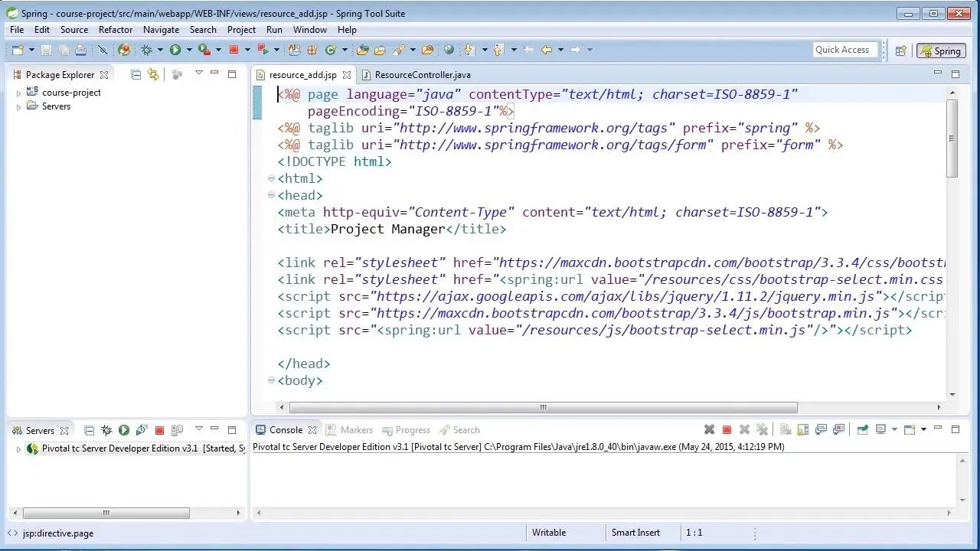This screenshot has height=551, width=980.
Task: Click Servers panel horizontal scrollbar thumb
Action: point(106,513)
